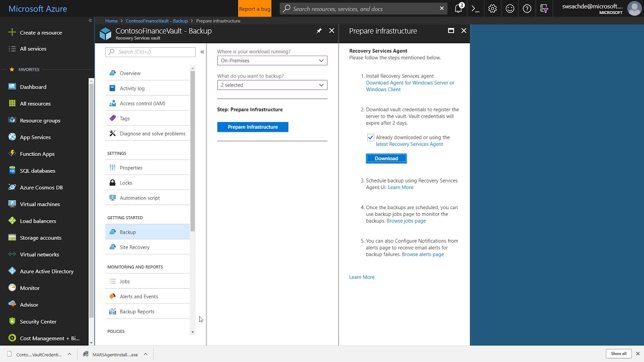
Task: Open Backup Reports item
Action: pos(147,312)
